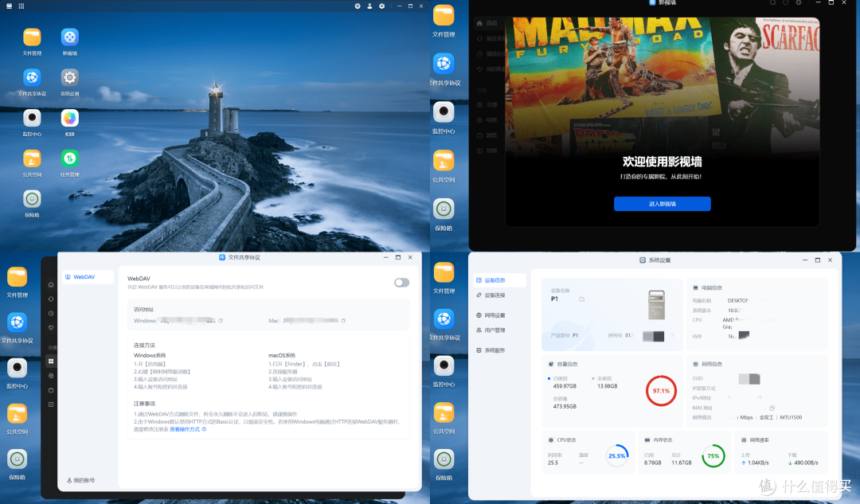Click the 25.5% CPU usage ring
Image resolution: width=860 pixels, height=504 pixels.
click(x=617, y=455)
